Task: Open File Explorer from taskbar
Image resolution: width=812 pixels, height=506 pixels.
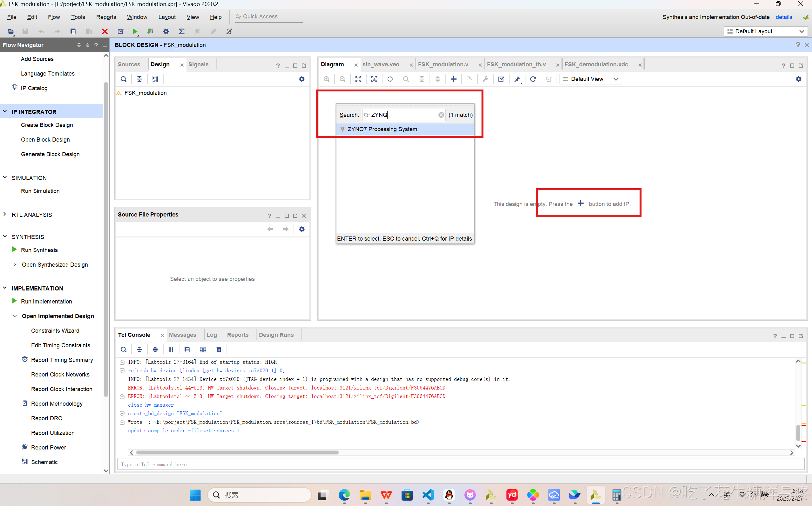Action: pos(365,495)
